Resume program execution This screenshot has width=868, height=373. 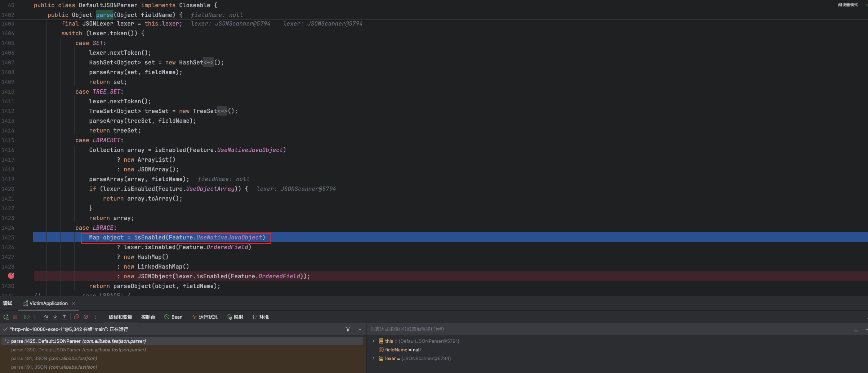coord(27,317)
